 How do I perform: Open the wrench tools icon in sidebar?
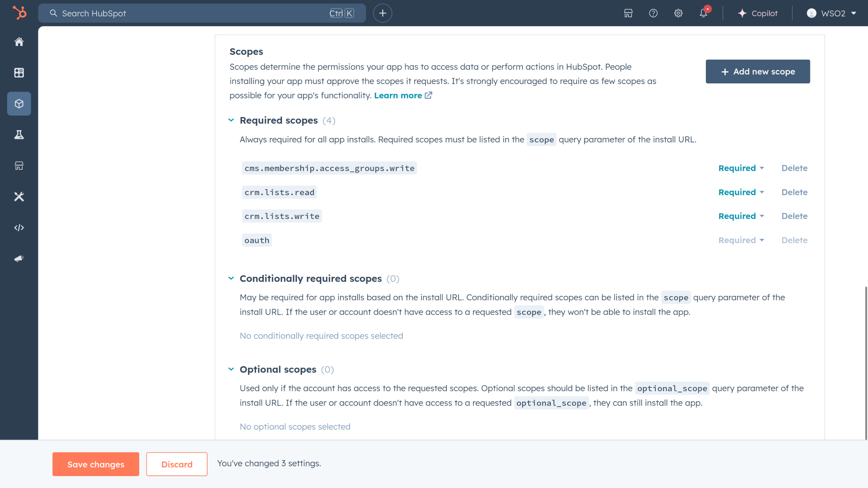point(19,197)
